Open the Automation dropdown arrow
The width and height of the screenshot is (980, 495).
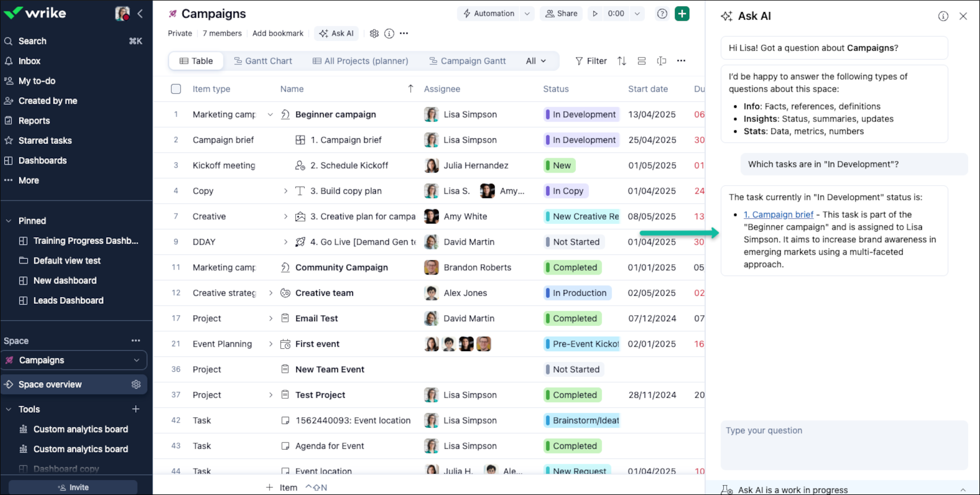click(527, 14)
